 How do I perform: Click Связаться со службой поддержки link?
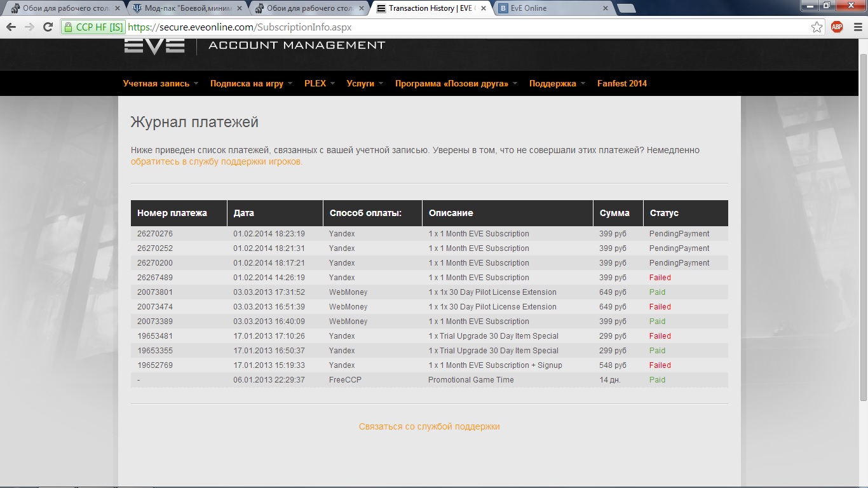(430, 426)
